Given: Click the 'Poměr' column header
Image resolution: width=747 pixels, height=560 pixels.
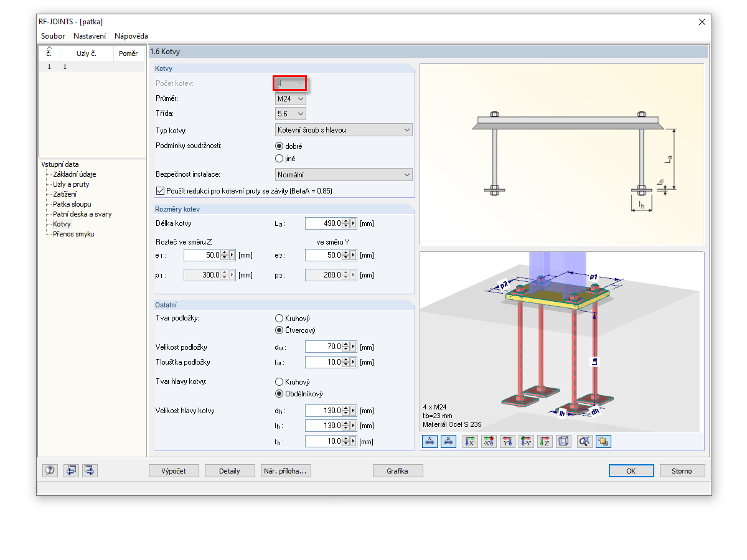Looking at the screenshot, I should pyautogui.click(x=129, y=54).
